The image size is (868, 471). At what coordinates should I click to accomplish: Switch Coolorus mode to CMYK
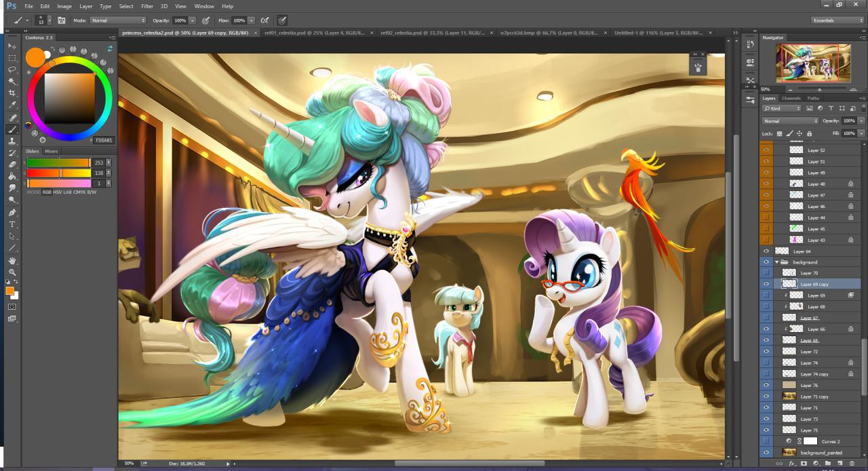pyautogui.click(x=81, y=192)
